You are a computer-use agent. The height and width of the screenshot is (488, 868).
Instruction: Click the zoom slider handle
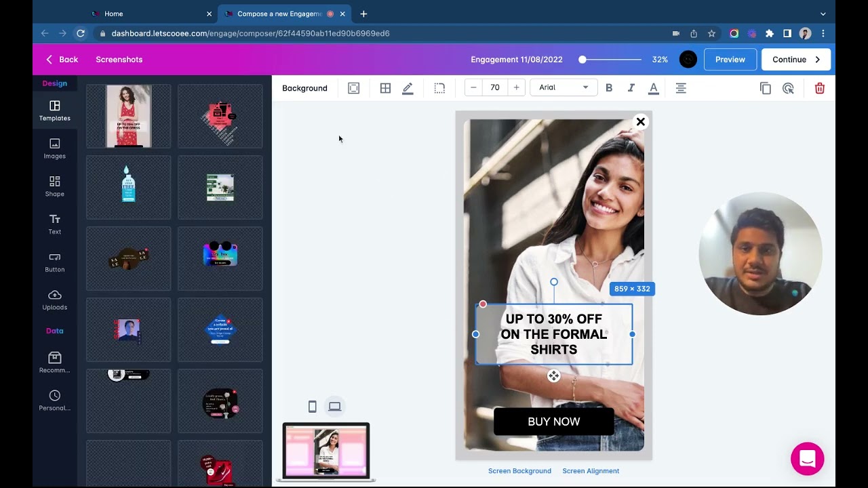[583, 60]
